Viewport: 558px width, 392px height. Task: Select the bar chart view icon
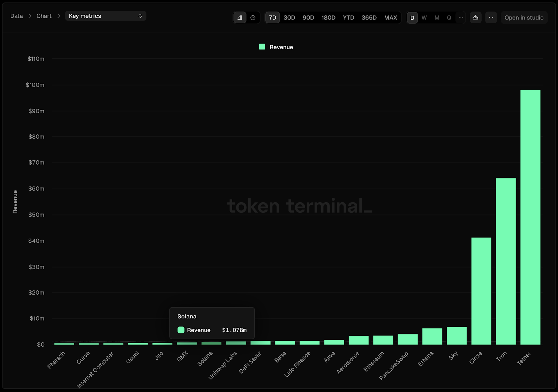pyautogui.click(x=240, y=17)
